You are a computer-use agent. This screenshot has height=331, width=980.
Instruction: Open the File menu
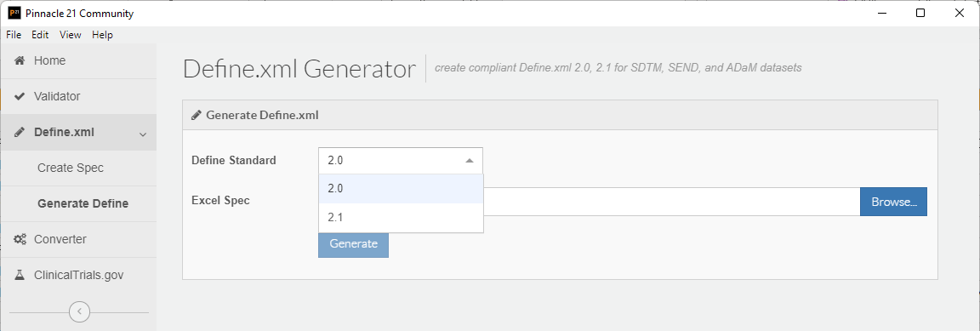pos(14,35)
